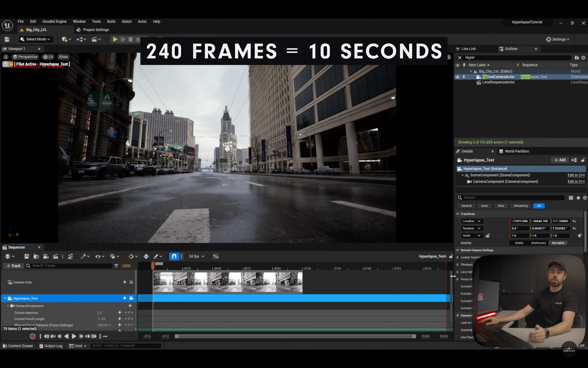This screenshot has width=588, height=368.
Task: Stop the play session in main toolbar
Action: tap(130, 39)
